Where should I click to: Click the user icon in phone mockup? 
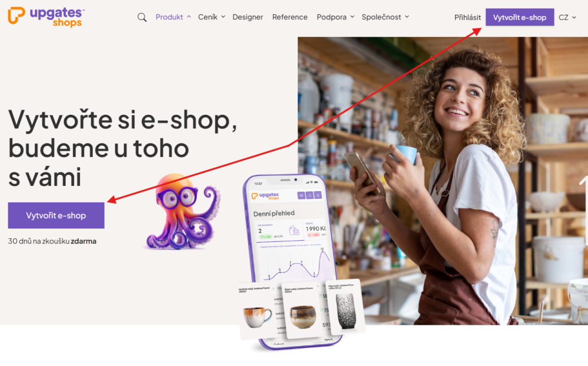click(x=318, y=195)
